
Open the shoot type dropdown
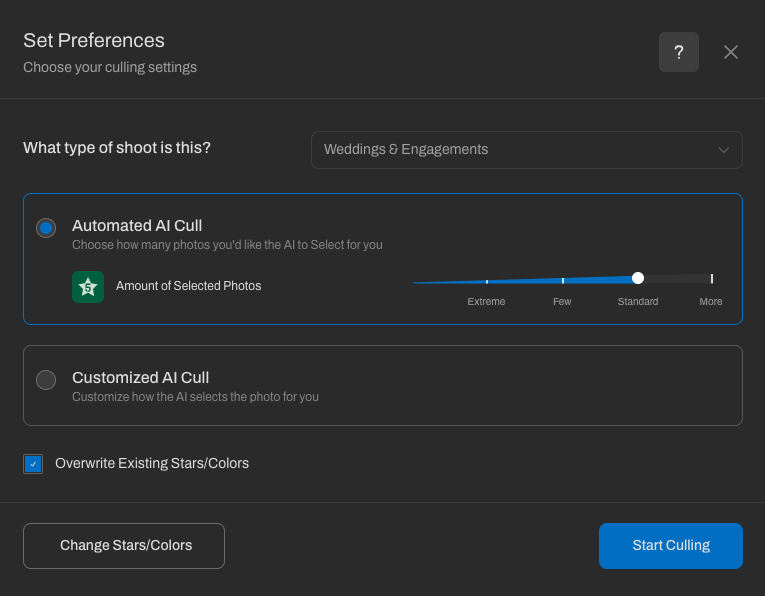(526, 150)
